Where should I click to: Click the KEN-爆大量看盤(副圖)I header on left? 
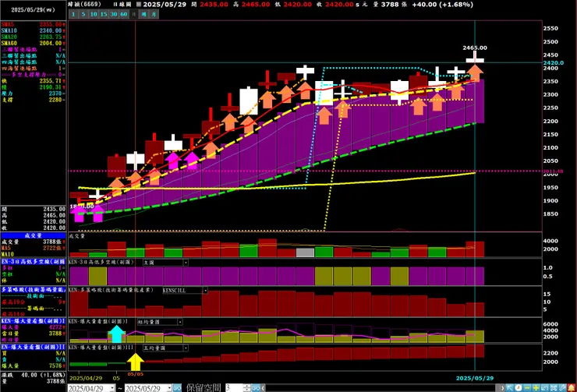pyautogui.click(x=33, y=321)
